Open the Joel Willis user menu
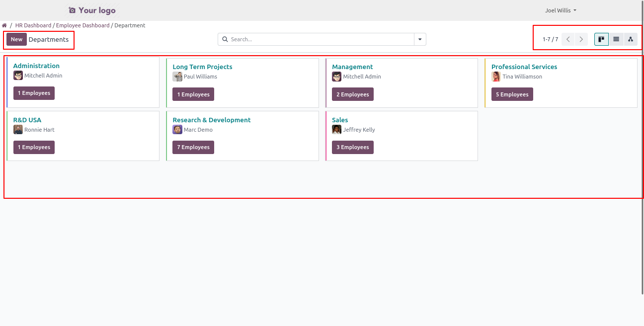 click(x=561, y=10)
